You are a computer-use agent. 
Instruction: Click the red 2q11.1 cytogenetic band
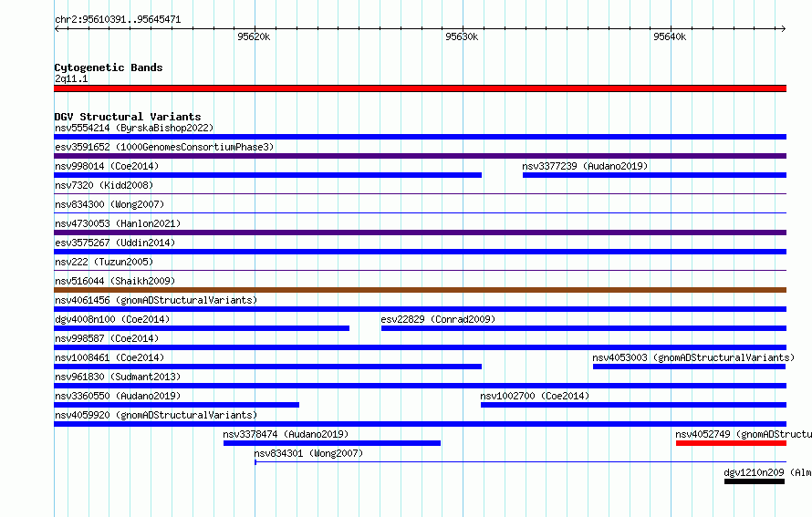[420, 88]
